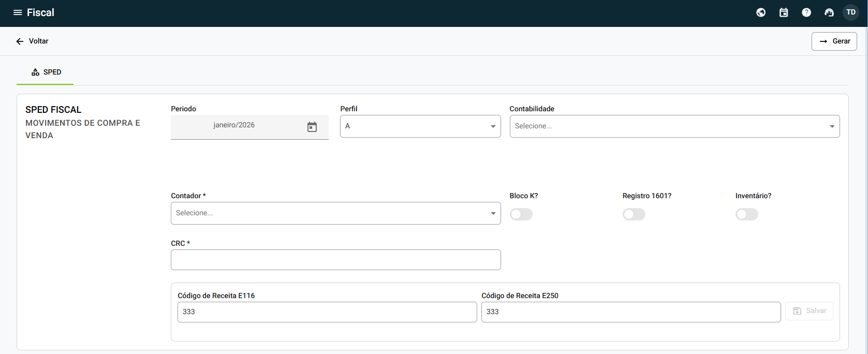Screen dimensions: 868x354
Task: Expand the Perfil dropdown
Action: 420,126
